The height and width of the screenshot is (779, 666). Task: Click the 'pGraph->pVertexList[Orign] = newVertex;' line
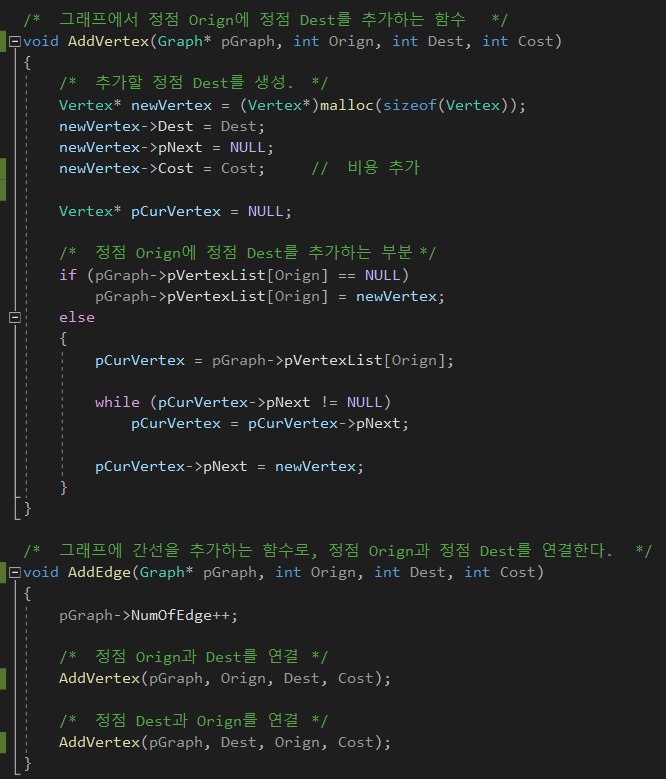270,297
